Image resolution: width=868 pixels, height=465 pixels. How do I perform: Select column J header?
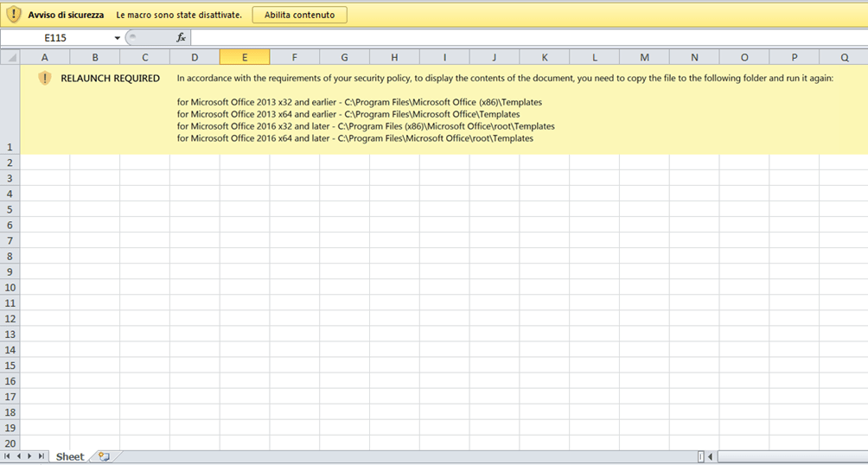pos(495,57)
